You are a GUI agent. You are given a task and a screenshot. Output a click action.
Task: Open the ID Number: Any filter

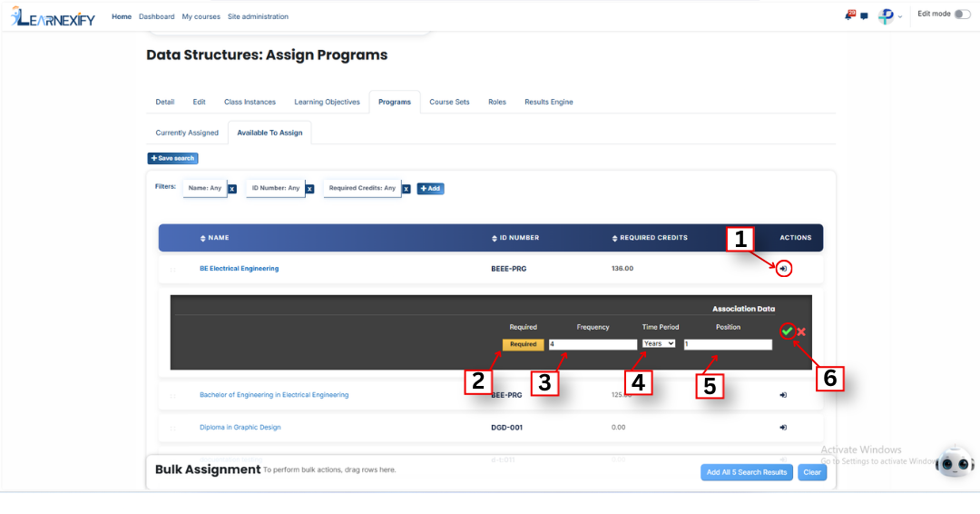coord(276,188)
